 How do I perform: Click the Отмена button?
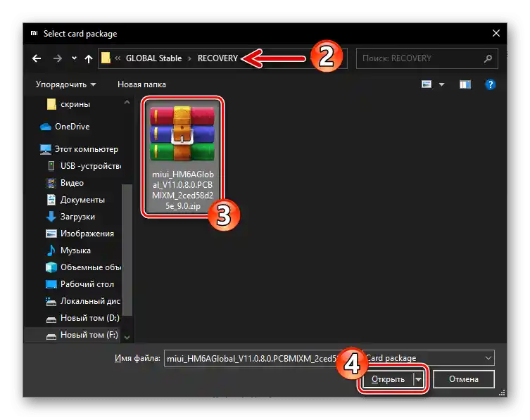463,379
